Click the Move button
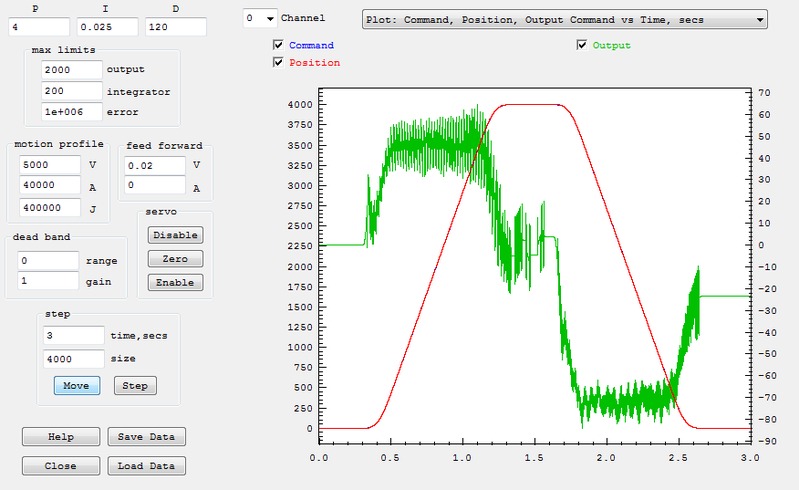This screenshot has height=490, width=799. click(x=76, y=385)
